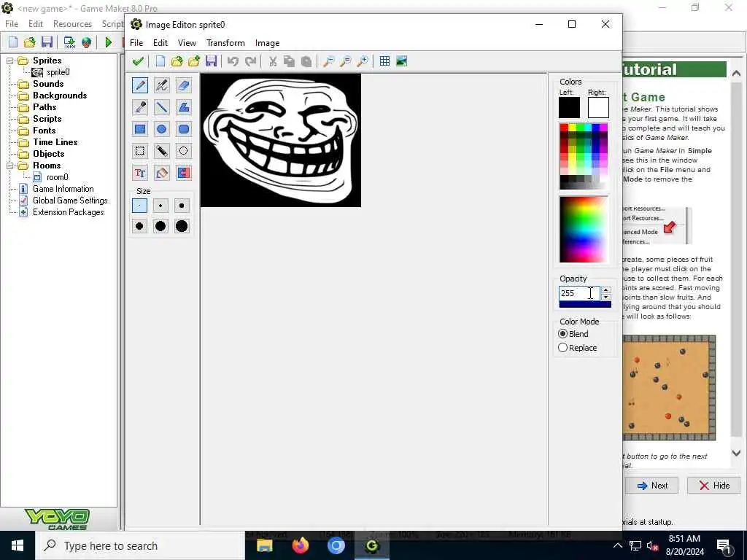Cut the selection with scissors icon
747x560 pixels.
click(x=273, y=61)
